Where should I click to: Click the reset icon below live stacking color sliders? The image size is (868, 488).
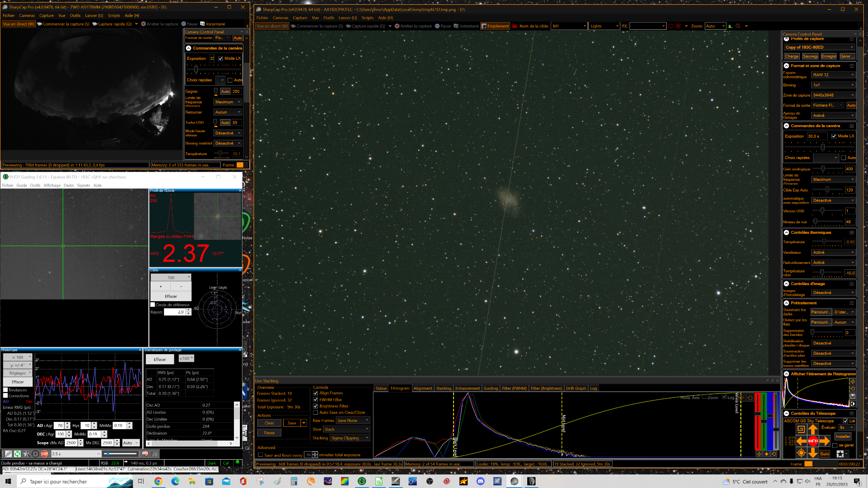tap(774, 454)
